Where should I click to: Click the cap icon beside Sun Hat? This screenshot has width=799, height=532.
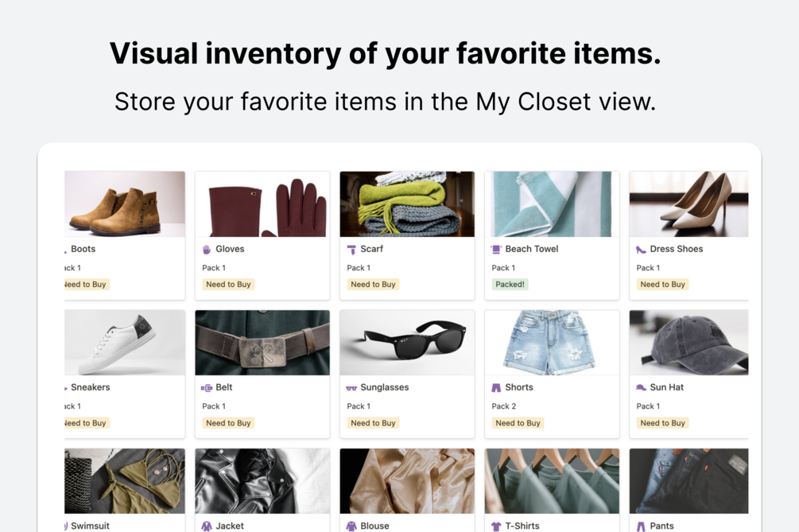(x=641, y=388)
